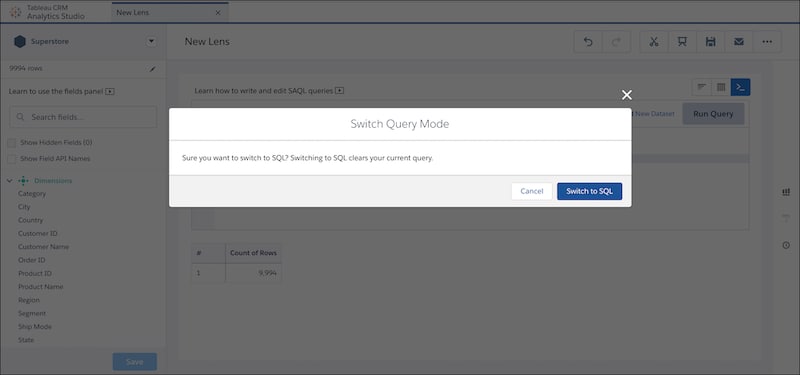Switch to Table Mode icon
Screen dimensions: 800x375
coord(721,87)
